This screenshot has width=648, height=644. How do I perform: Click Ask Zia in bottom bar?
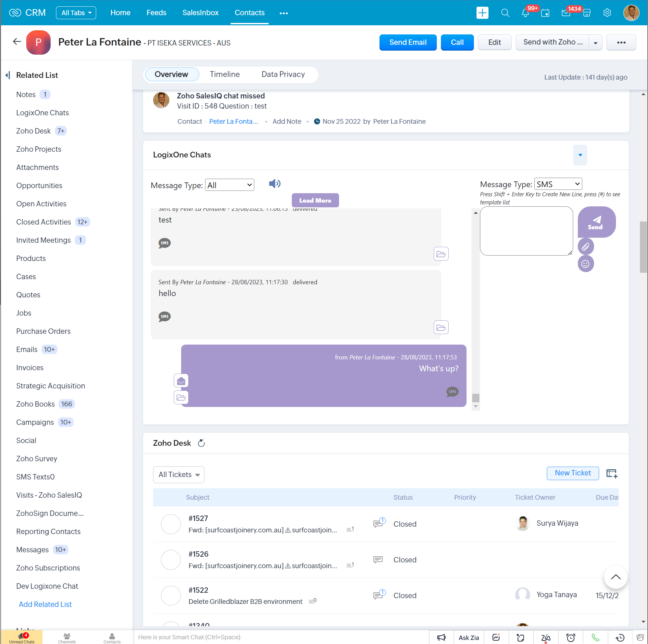tap(469, 637)
